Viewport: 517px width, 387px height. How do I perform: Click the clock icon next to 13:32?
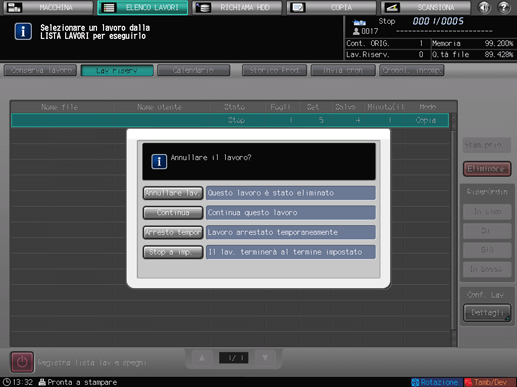(6, 382)
